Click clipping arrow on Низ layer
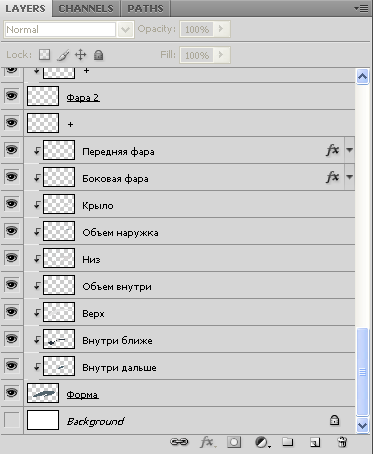Image resolution: width=373 pixels, height=454 pixels. pyautogui.click(x=37, y=259)
